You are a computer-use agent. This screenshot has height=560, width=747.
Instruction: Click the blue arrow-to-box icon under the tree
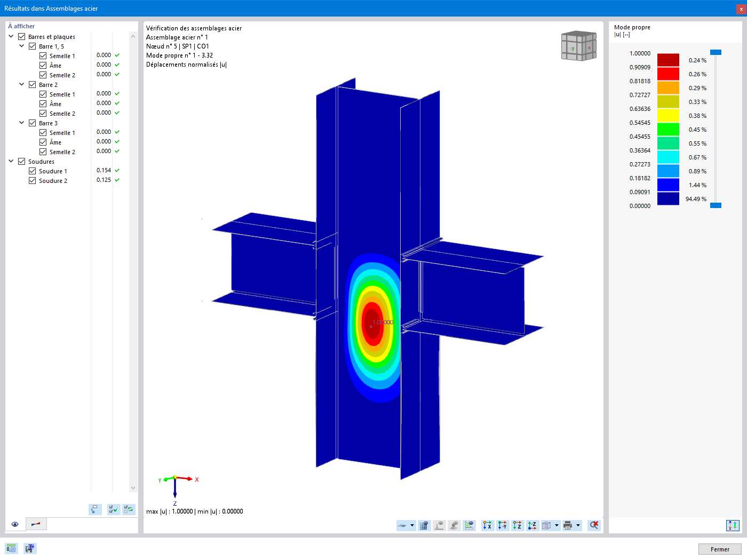coord(95,509)
